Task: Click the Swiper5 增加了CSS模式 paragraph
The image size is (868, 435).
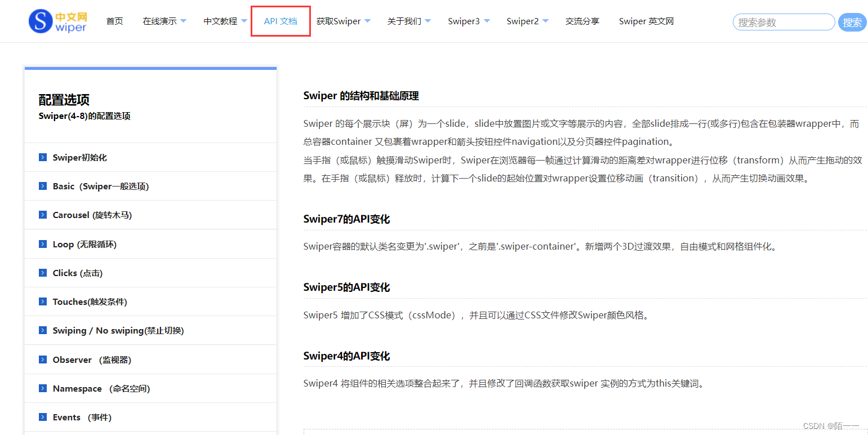Action: (x=477, y=315)
